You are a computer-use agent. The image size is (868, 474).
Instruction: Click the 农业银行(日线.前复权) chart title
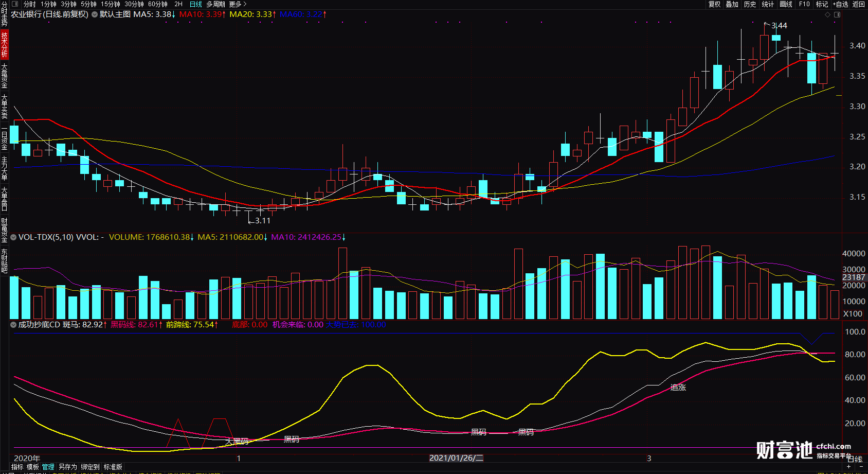point(50,14)
